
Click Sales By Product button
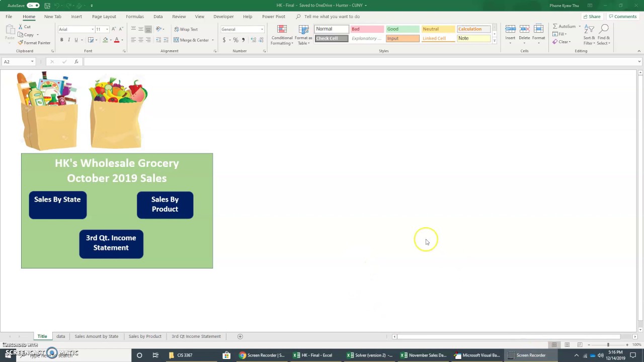[x=165, y=205]
